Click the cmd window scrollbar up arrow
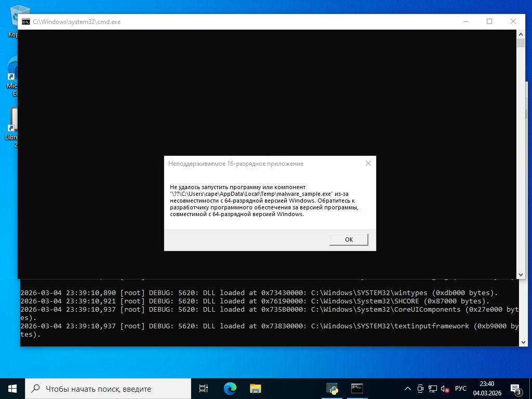This screenshot has height=399, width=532. 521,34
